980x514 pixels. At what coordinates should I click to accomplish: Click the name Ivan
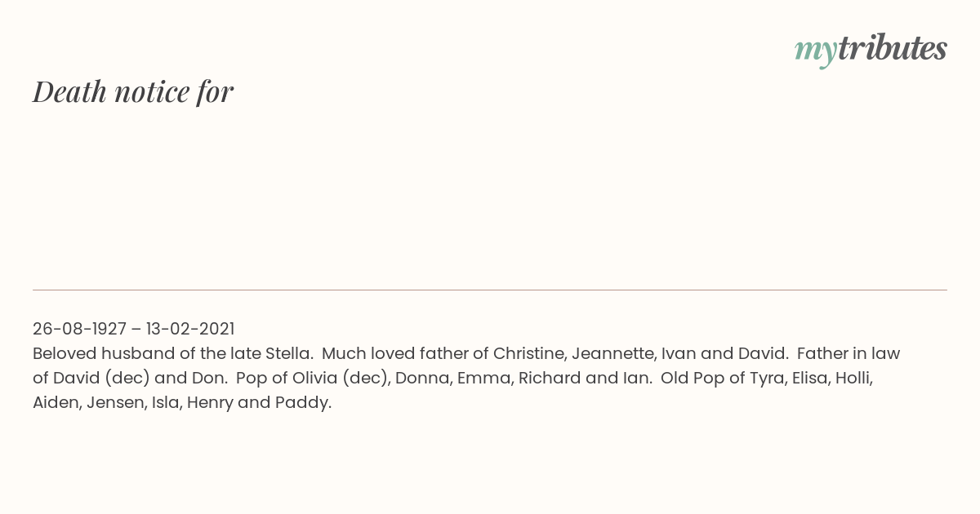(x=678, y=353)
